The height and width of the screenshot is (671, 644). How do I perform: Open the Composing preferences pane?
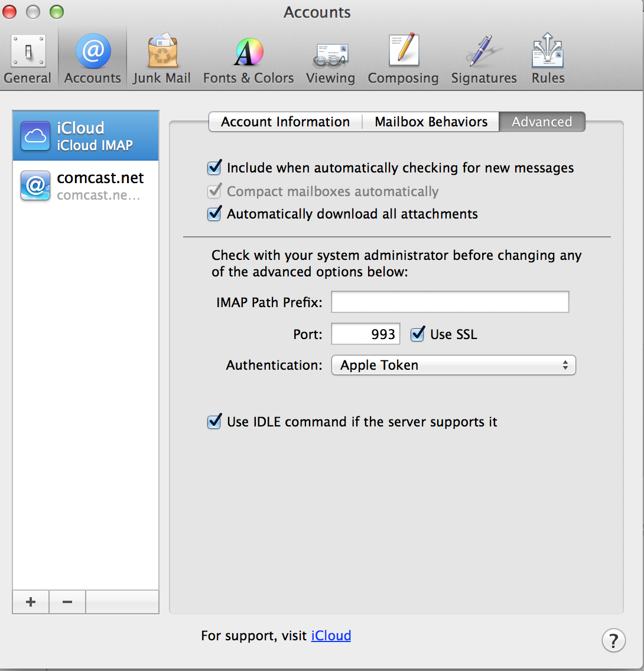click(x=403, y=59)
